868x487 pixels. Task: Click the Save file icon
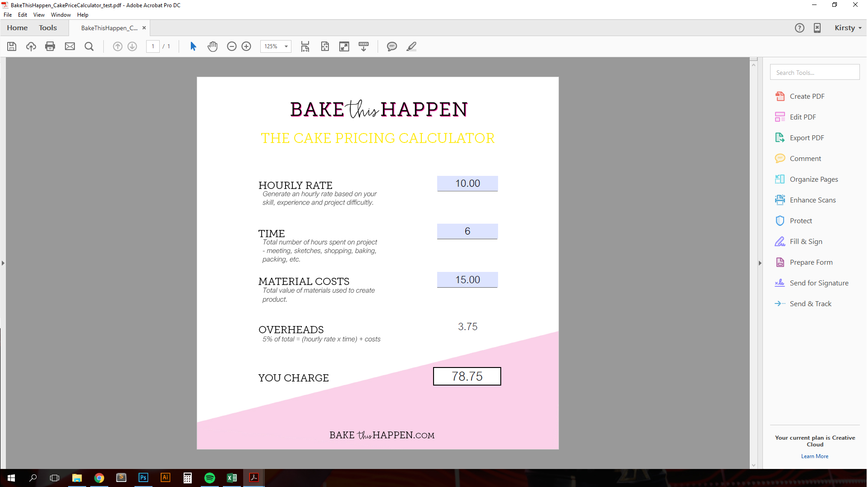pyautogui.click(x=12, y=46)
